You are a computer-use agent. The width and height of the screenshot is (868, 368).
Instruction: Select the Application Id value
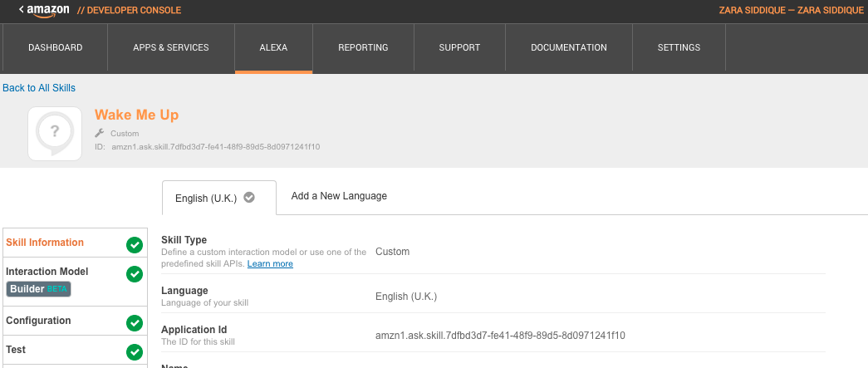(x=500, y=336)
